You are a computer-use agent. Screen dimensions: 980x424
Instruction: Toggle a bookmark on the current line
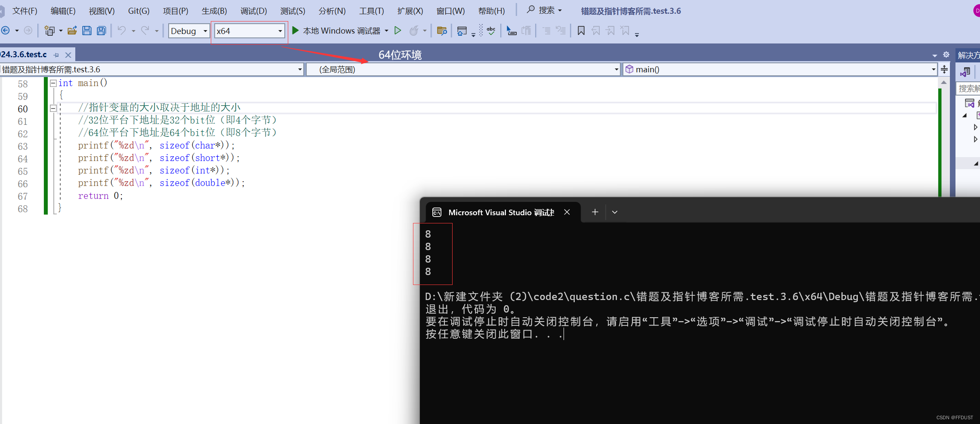pos(581,31)
